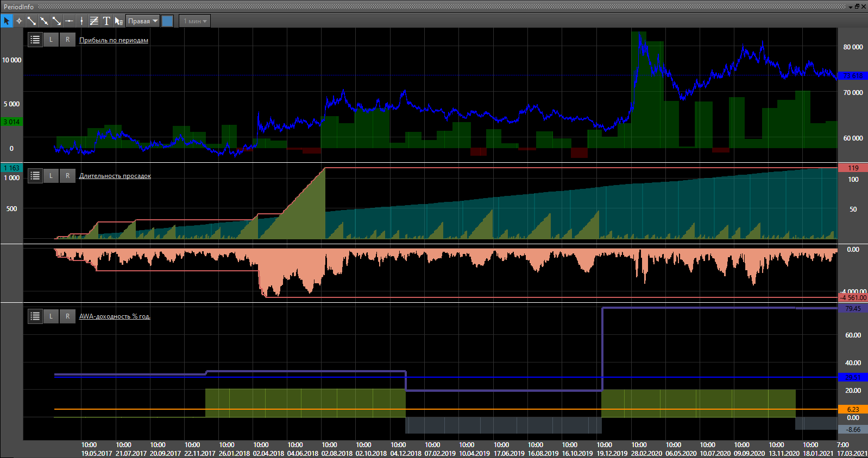Toggle L axis for Прибыль по периодам
Screen dimensions: 868x458
pos(51,40)
